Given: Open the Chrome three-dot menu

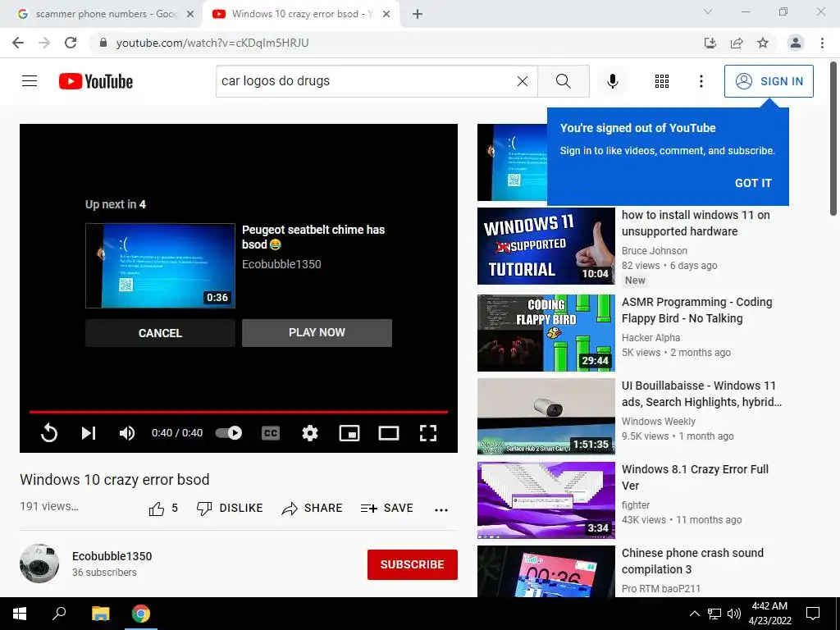Looking at the screenshot, I should click(x=822, y=43).
